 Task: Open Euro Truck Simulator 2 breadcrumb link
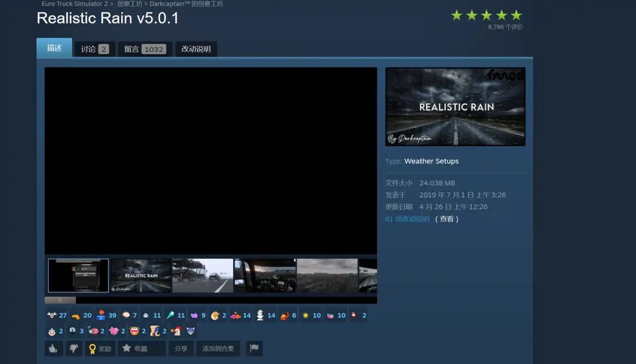coord(75,4)
